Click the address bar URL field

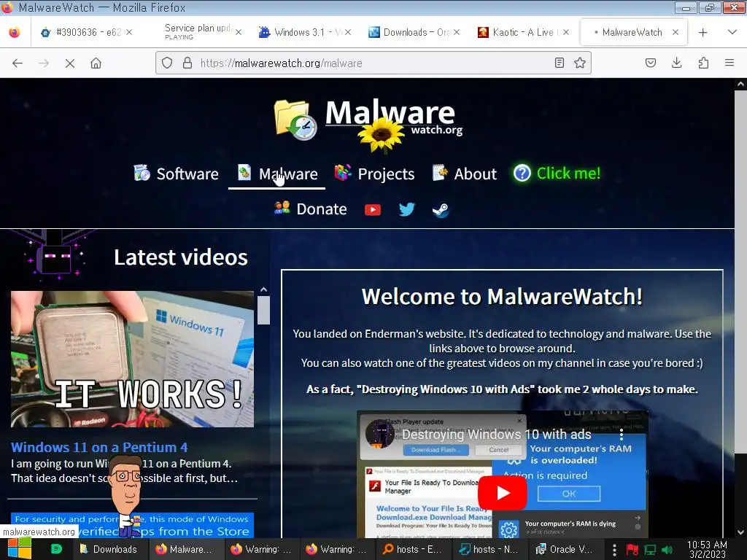coord(373,63)
